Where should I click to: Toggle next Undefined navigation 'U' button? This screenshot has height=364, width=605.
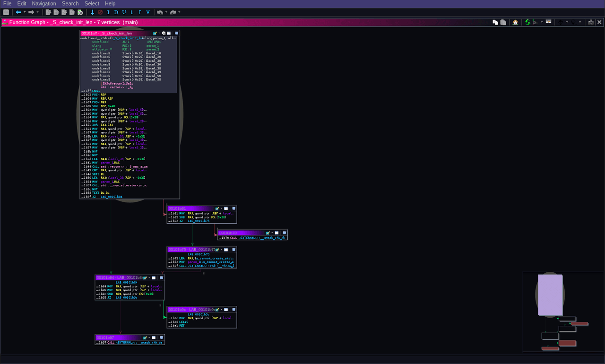click(x=124, y=12)
